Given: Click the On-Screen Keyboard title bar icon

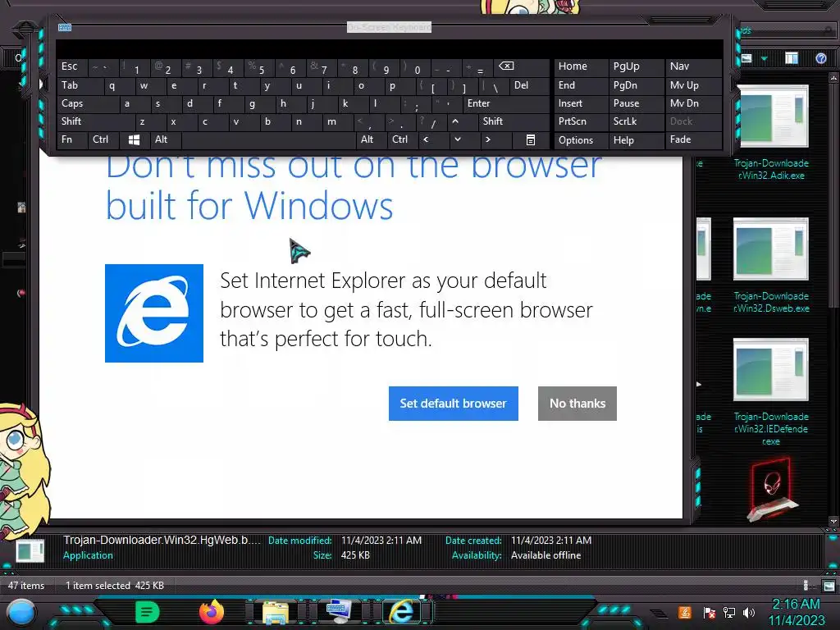Looking at the screenshot, I should [x=65, y=27].
